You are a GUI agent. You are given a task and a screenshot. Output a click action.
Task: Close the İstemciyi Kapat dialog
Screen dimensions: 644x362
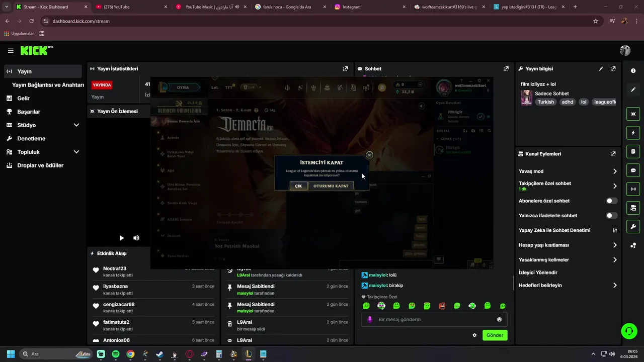point(369,155)
